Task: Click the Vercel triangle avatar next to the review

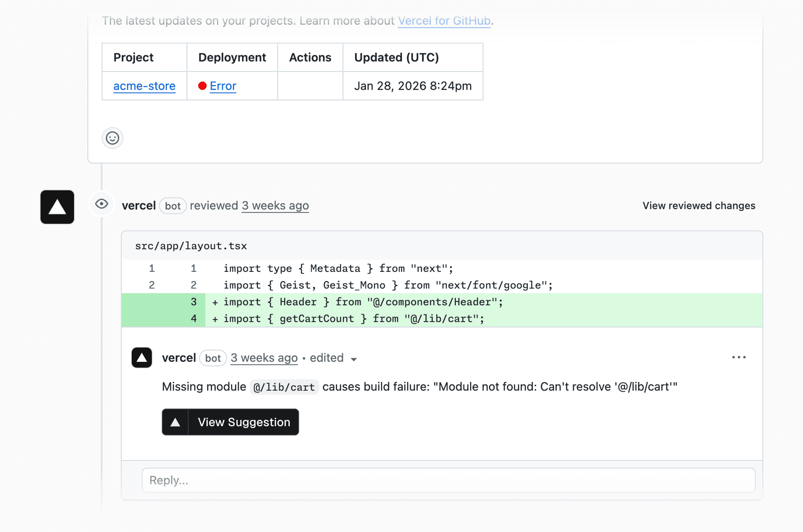Action: 57,207
